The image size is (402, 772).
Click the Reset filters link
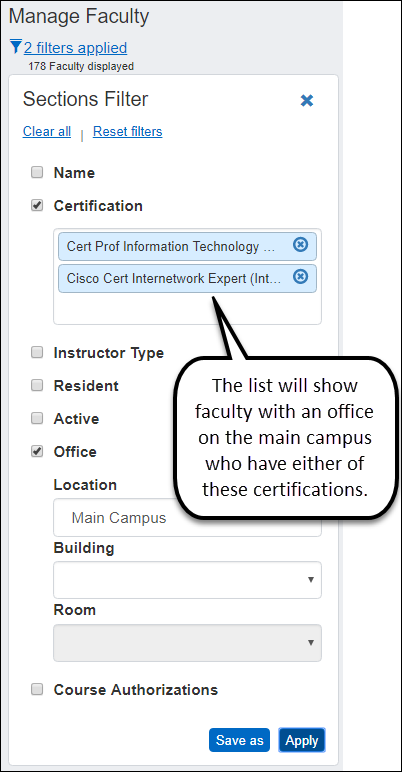pos(128,131)
